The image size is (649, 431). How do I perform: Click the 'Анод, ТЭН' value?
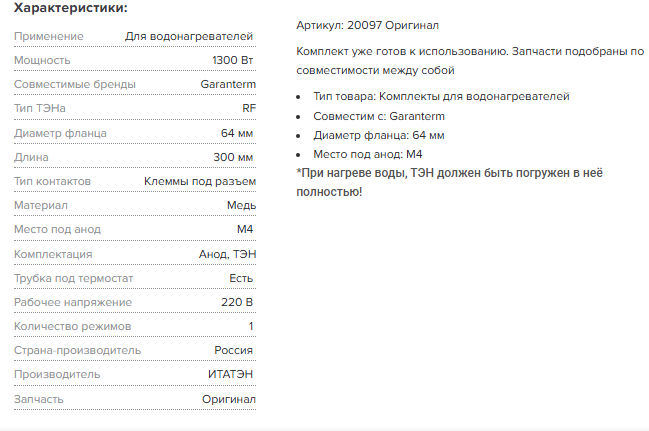(x=228, y=254)
